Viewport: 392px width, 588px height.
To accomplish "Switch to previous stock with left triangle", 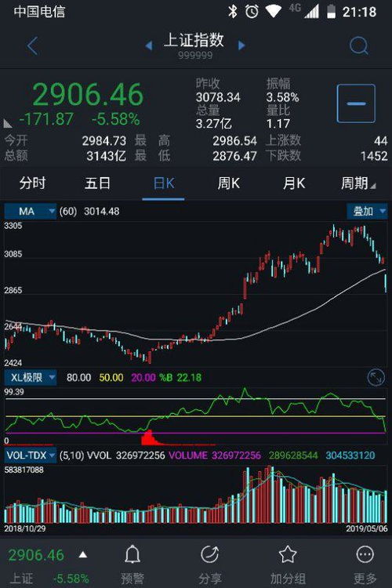I will 149,45.
